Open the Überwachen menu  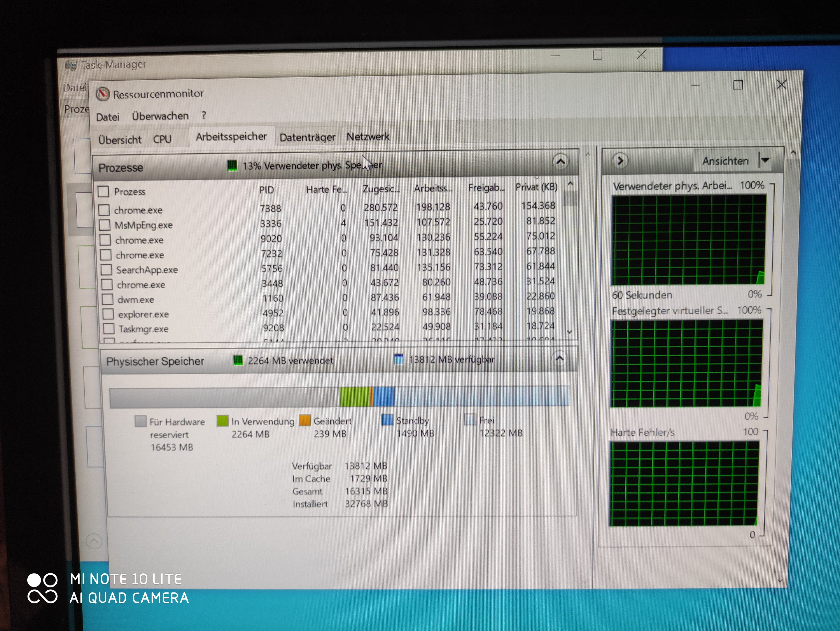pyautogui.click(x=160, y=116)
